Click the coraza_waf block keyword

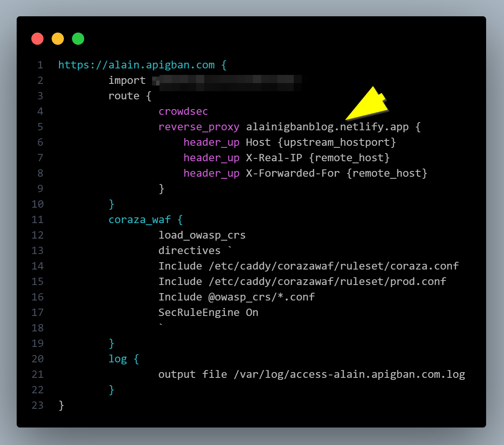[140, 219]
